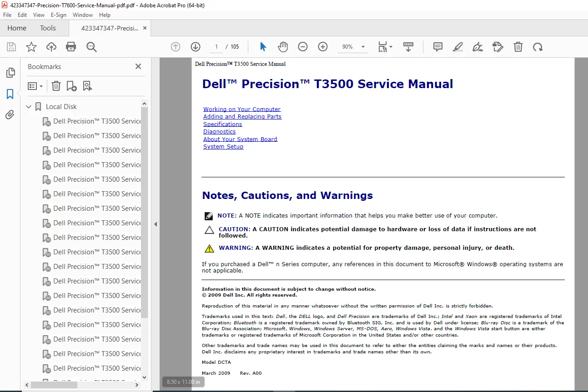Open the 90% zoom level dropdown
The image size is (588, 392).
tap(353, 47)
